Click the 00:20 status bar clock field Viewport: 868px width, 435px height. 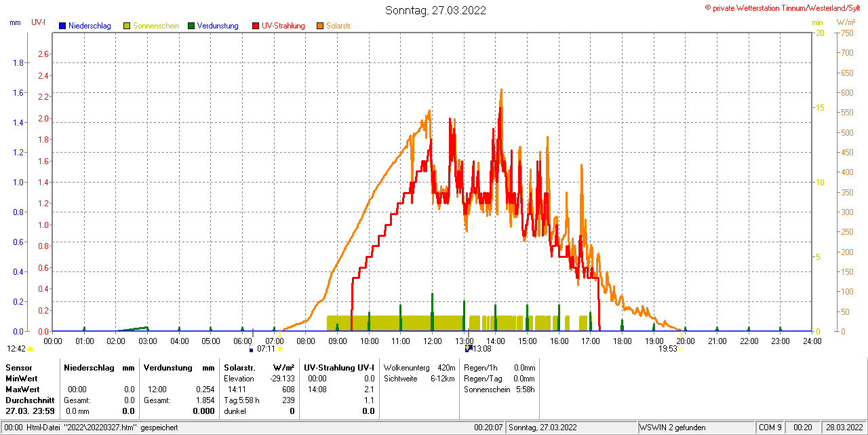tap(803, 428)
